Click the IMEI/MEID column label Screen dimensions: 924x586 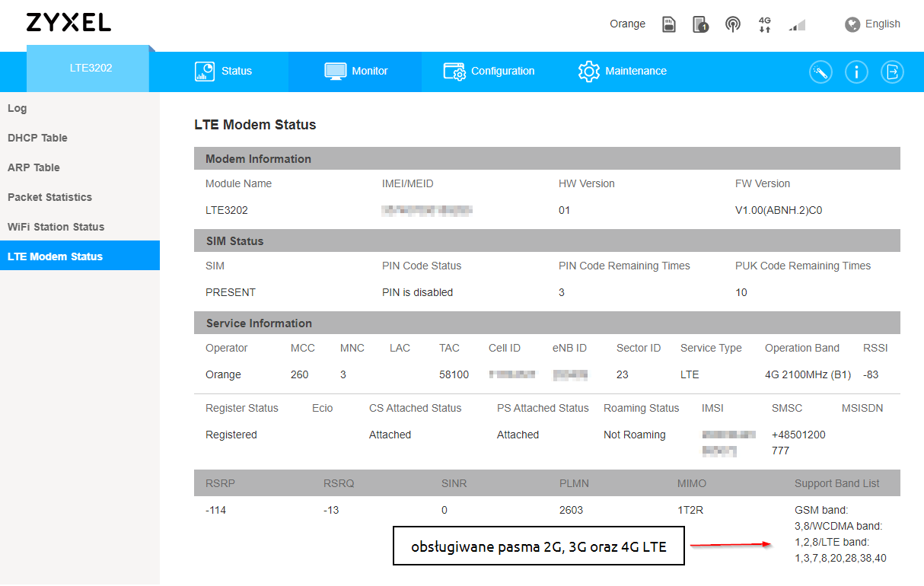pos(408,183)
